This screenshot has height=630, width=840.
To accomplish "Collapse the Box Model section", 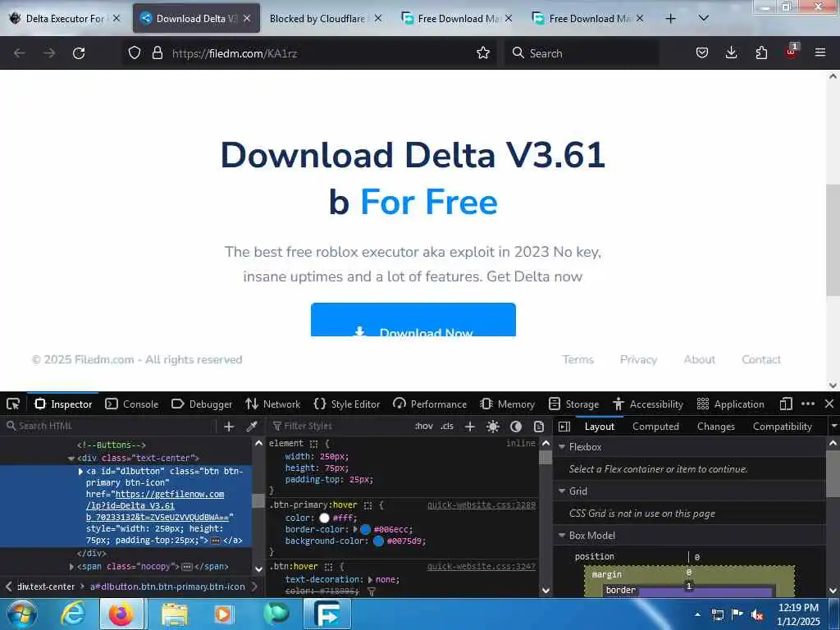I will [x=562, y=535].
